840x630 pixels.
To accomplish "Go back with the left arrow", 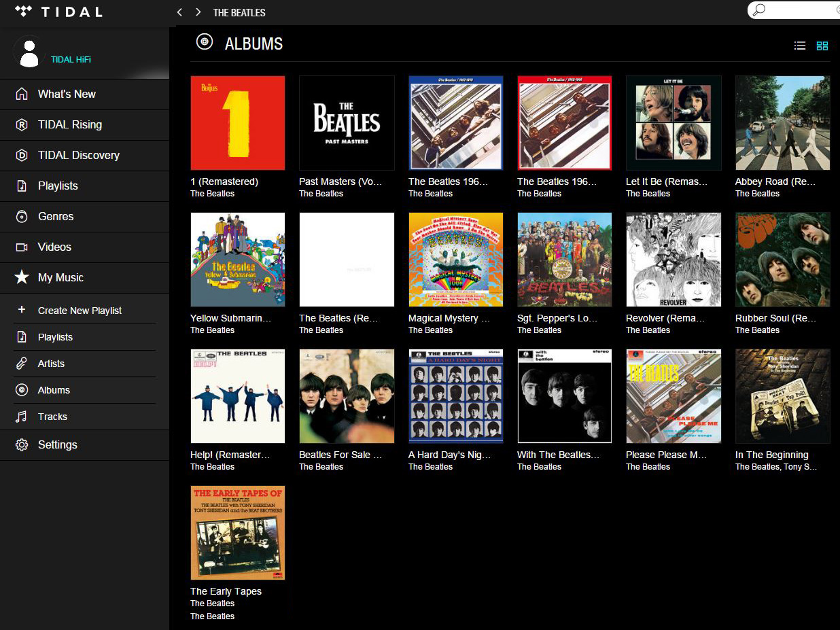I will point(179,12).
